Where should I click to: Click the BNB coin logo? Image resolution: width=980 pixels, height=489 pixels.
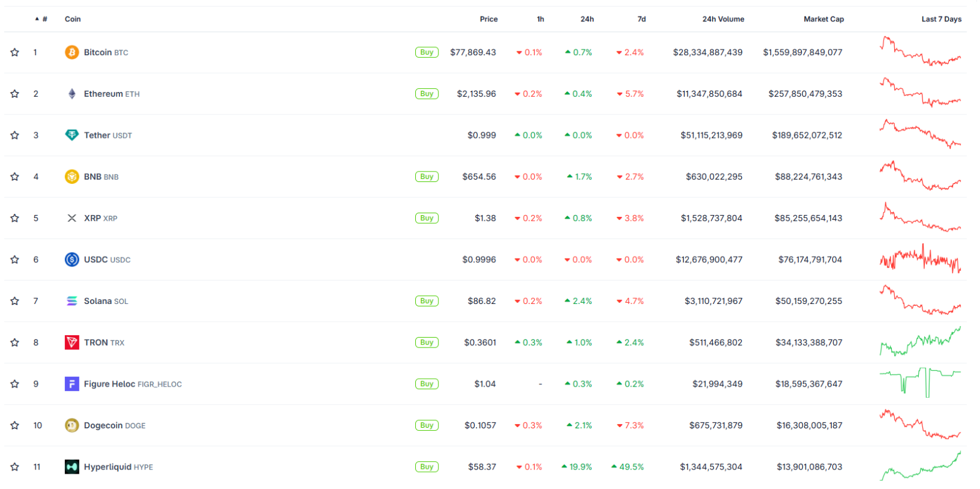[x=72, y=176]
